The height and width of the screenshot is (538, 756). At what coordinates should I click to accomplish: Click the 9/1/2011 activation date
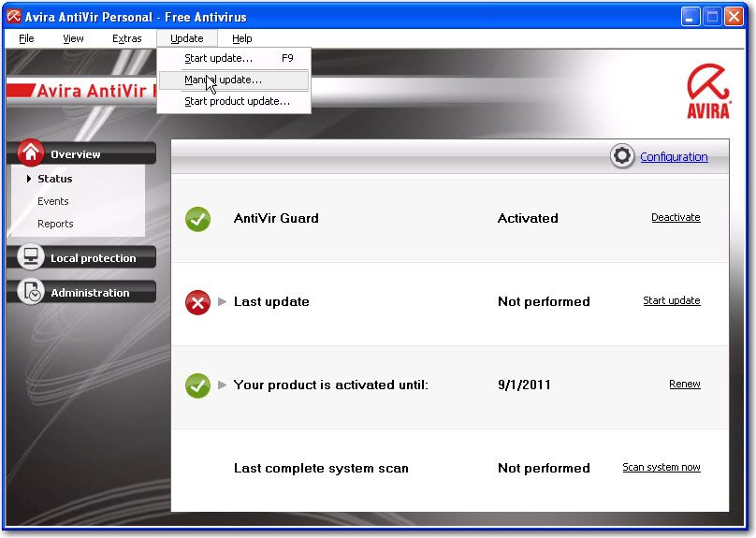[x=524, y=385]
